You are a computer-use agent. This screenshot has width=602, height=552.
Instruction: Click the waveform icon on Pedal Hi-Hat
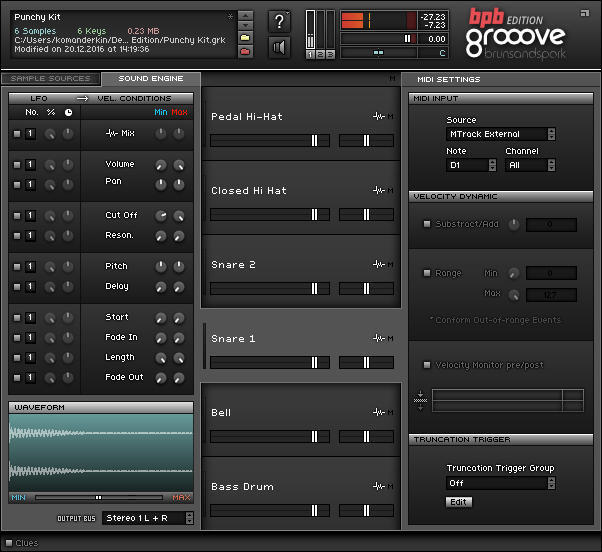coord(379,116)
